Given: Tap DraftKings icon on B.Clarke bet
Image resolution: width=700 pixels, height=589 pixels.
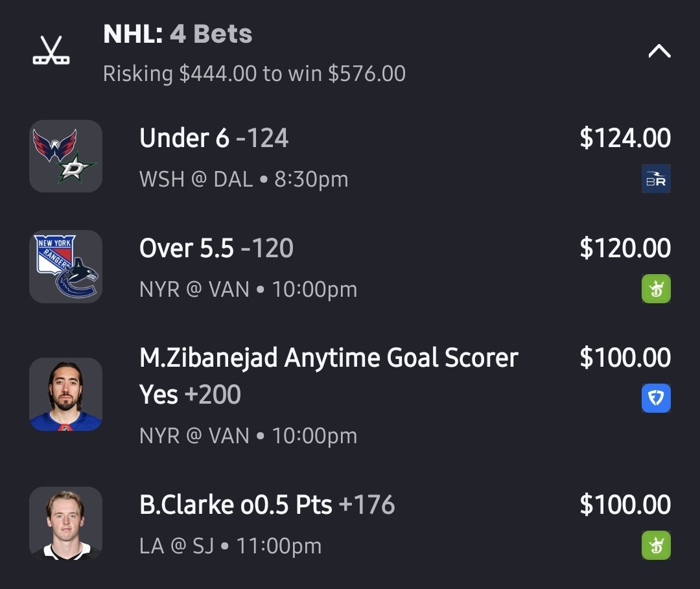Looking at the screenshot, I should point(655,546).
